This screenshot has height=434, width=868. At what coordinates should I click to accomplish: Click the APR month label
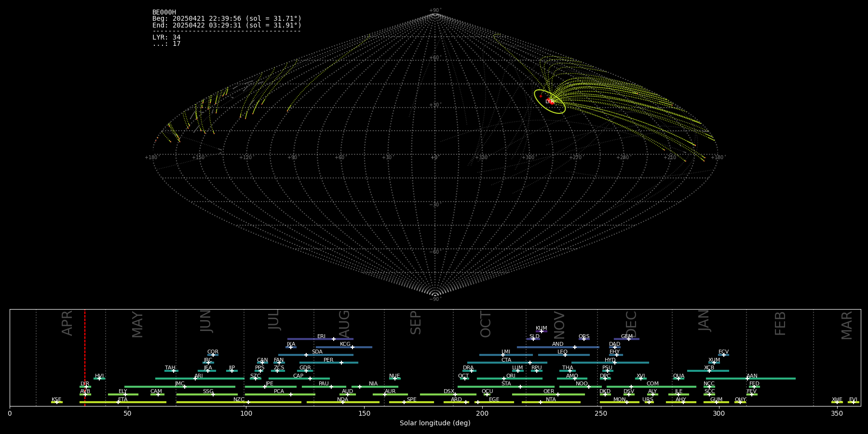click(x=67, y=323)
